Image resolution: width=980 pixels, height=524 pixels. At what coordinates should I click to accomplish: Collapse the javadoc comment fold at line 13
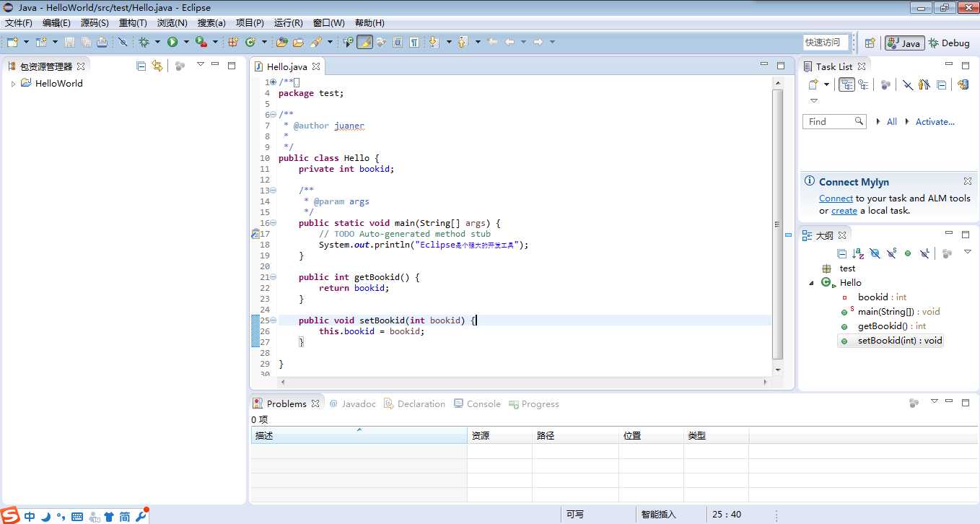pyautogui.click(x=273, y=191)
